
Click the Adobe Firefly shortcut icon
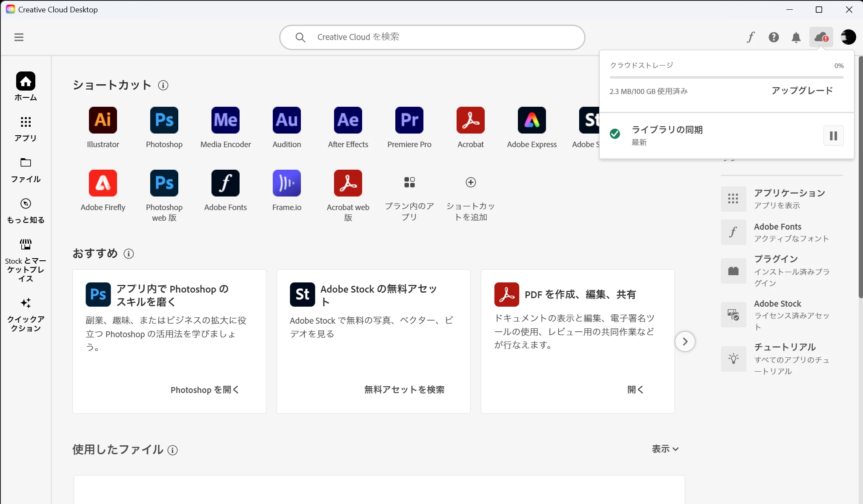tap(103, 183)
